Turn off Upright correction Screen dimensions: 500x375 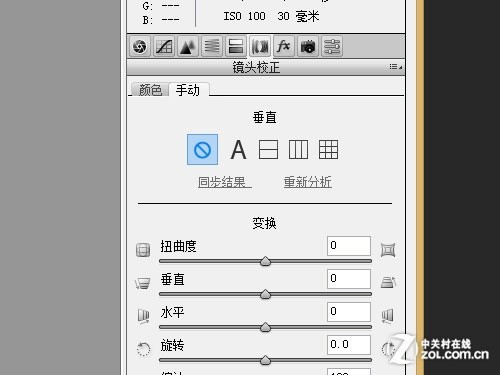pos(202,150)
